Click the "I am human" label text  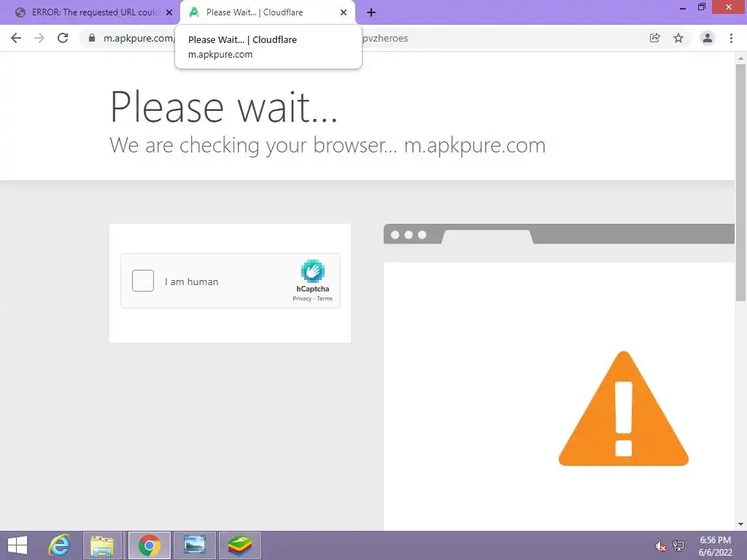pyautogui.click(x=192, y=281)
